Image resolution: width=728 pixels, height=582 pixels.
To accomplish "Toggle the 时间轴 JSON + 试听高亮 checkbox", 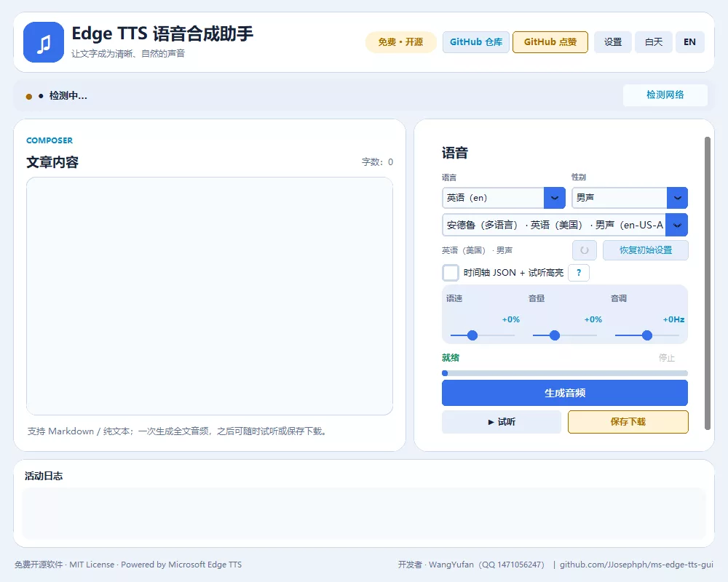I will tap(451, 272).
